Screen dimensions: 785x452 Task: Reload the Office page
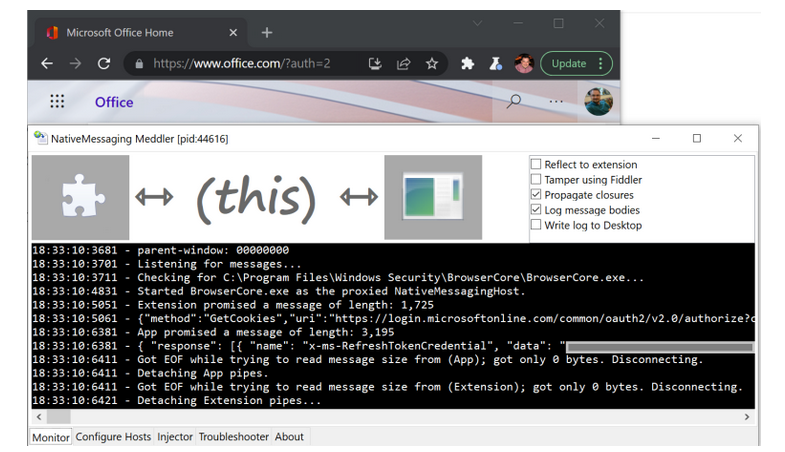click(x=104, y=64)
